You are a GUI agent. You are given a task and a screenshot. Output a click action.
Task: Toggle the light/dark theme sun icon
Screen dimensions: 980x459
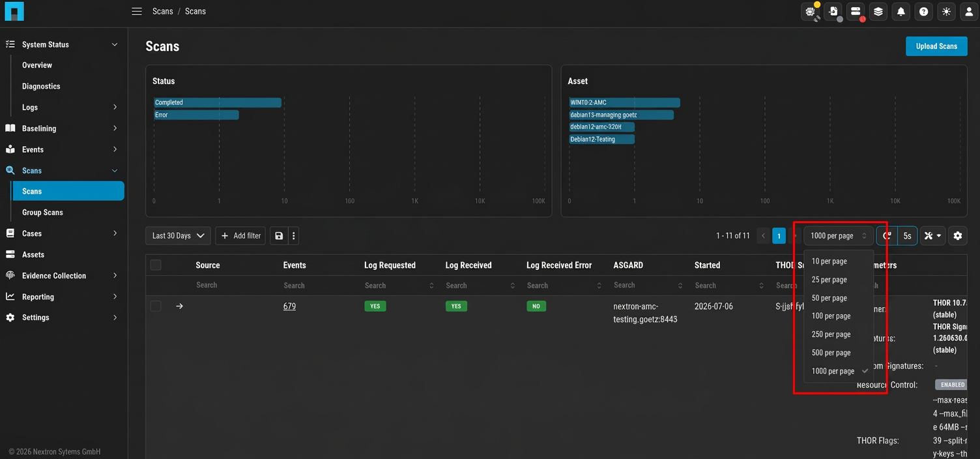[946, 11]
